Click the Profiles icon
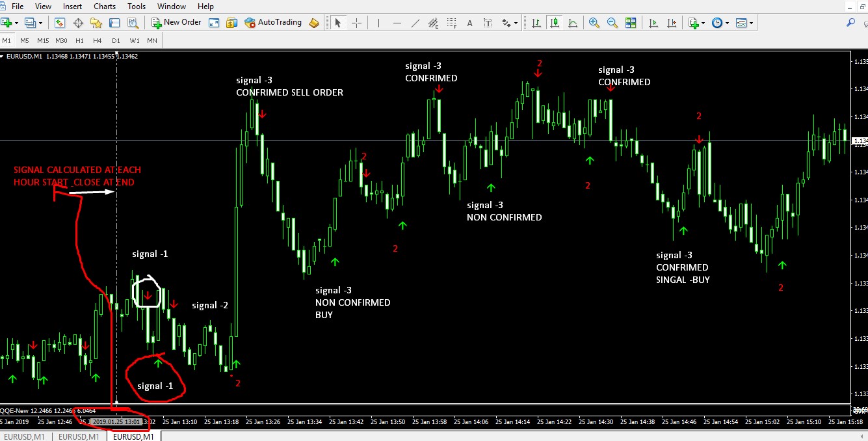The width and height of the screenshot is (868, 441). coord(31,22)
